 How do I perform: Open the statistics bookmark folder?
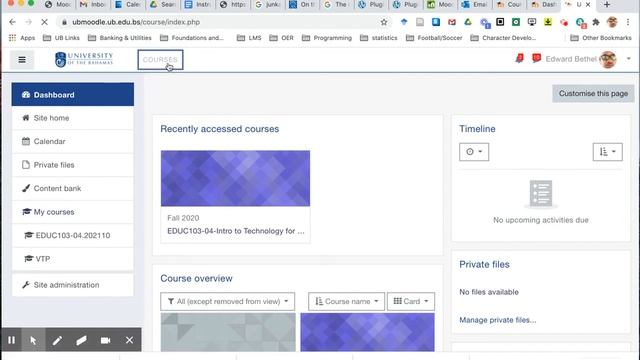point(379,38)
